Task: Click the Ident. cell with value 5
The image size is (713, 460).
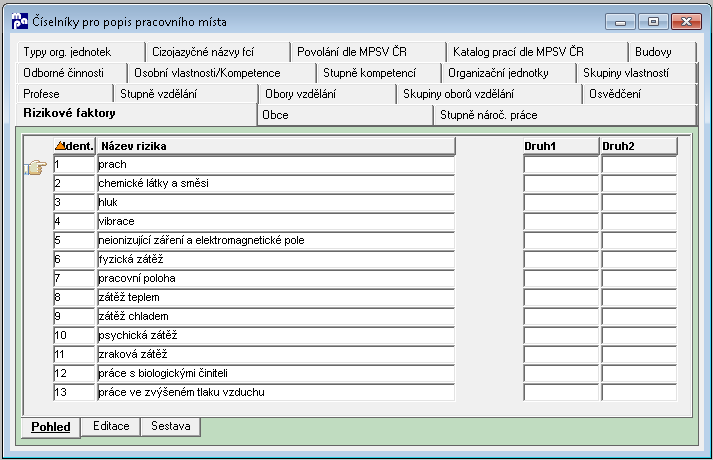Action: coord(74,240)
